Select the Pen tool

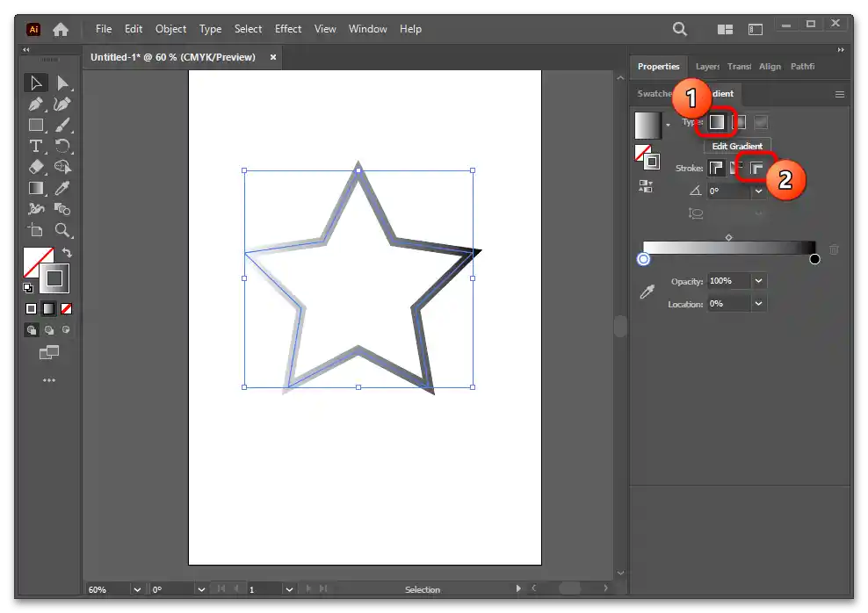click(35, 105)
